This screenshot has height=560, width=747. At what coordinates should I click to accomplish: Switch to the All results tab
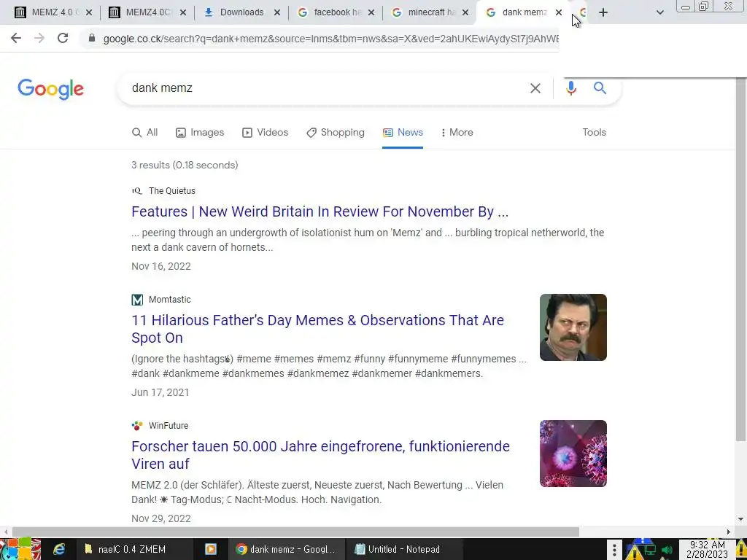[x=145, y=133]
